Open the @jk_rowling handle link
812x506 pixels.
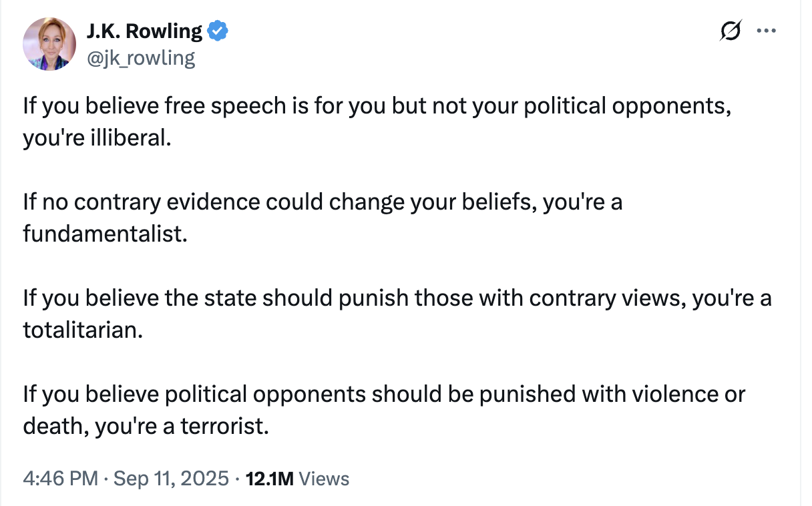[x=141, y=58]
